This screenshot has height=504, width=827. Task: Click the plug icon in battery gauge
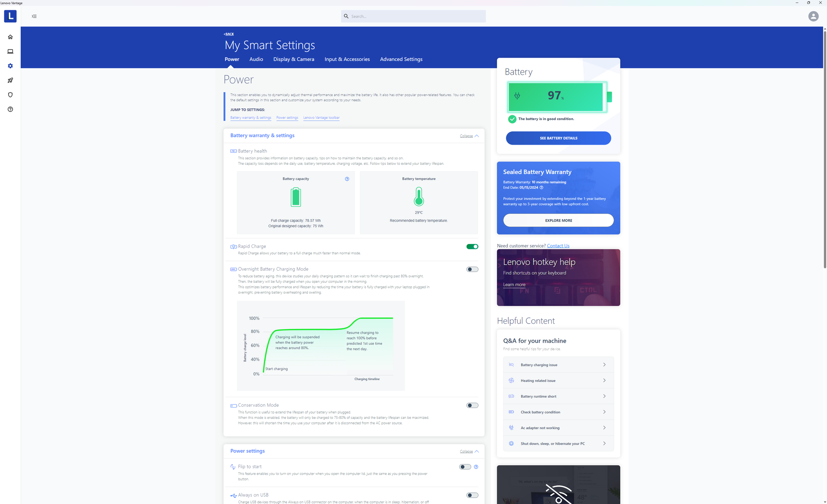517,96
